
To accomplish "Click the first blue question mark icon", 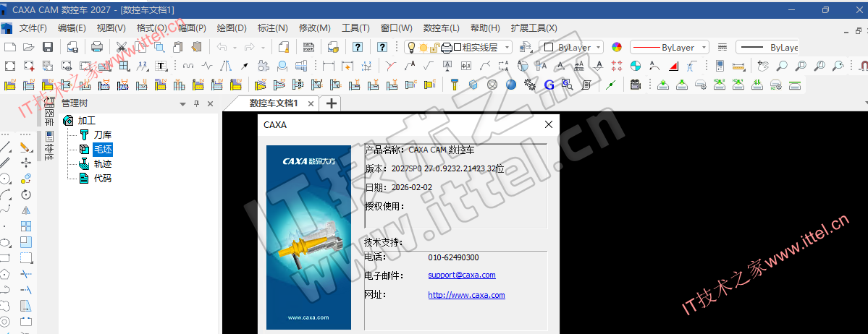I will click(x=358, y=48).
